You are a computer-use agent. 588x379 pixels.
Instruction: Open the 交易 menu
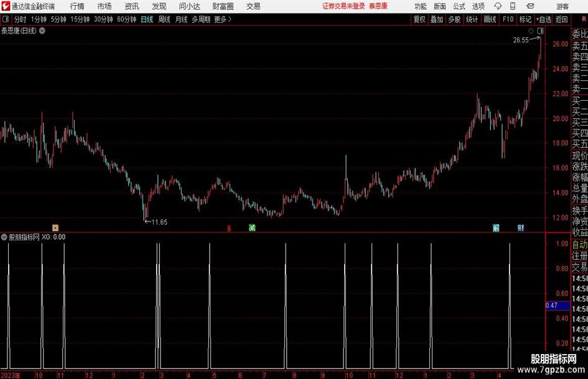(x=253, y=6)
